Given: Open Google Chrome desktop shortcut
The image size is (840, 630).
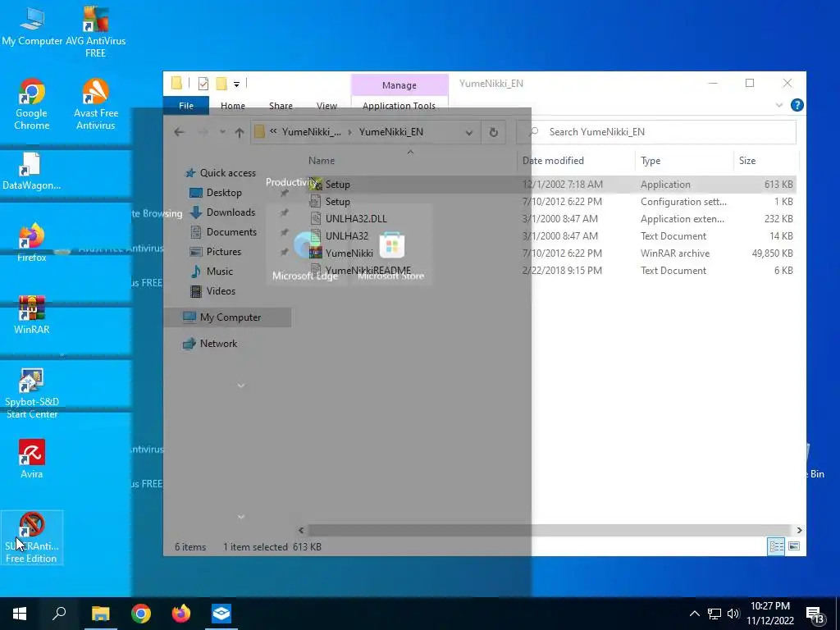Looking at the screenshot, I should tap(32, 104).
